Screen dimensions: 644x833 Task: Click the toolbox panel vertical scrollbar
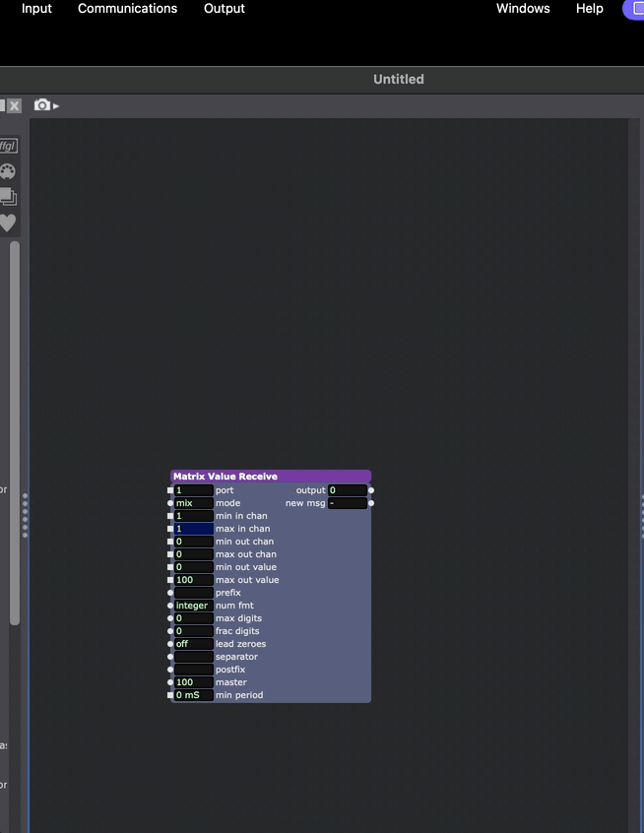pyautogui.click(x=15, y=433)
